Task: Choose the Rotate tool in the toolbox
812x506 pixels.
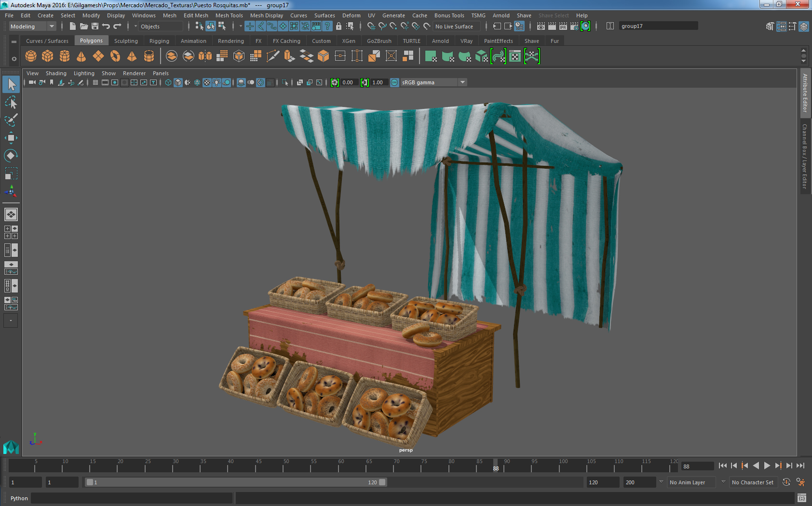Action: point(11,156)
